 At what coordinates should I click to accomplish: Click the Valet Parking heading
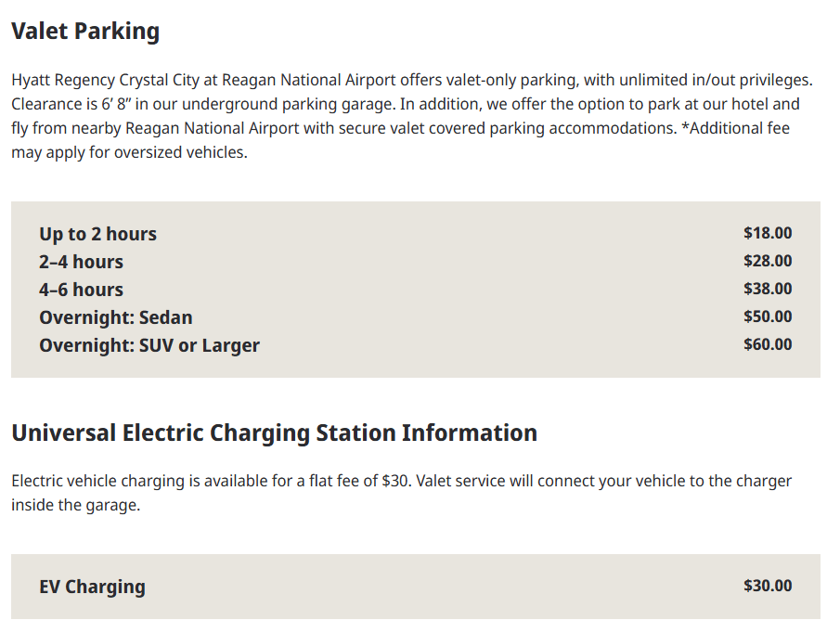click(85, 32)
